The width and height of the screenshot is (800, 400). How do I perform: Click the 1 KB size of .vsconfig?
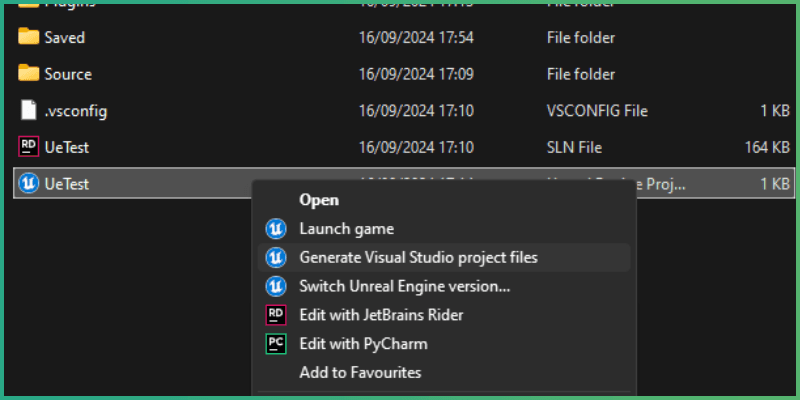776,111
